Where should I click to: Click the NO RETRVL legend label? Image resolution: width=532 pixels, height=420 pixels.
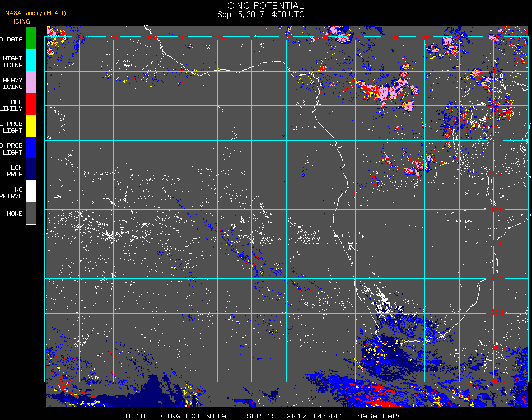12,193
